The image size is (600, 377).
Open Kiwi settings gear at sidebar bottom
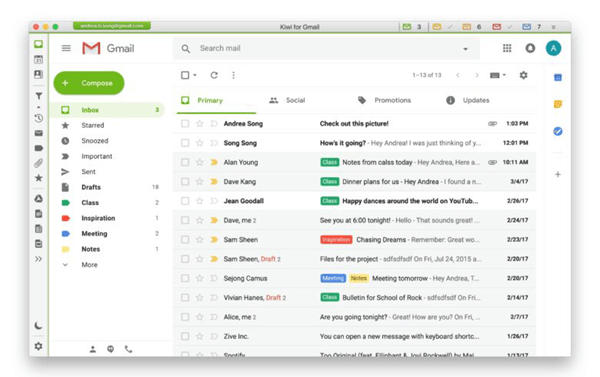coord(38,346)
